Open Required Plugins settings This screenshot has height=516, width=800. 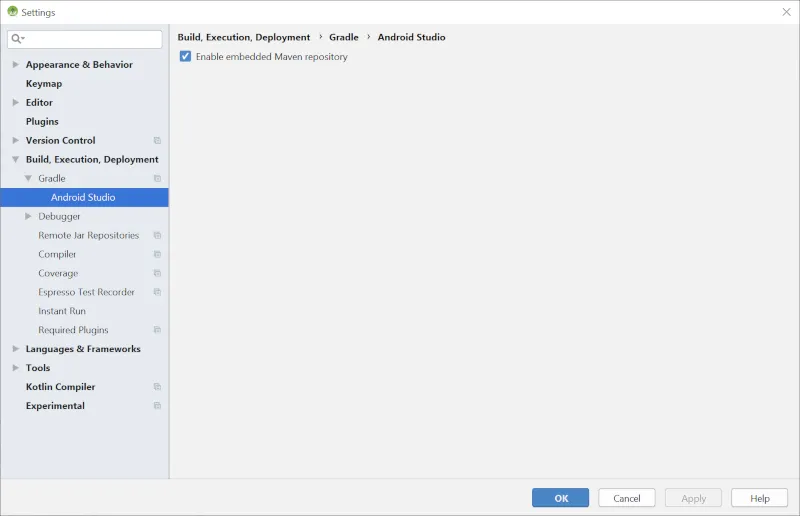point(73,330)
